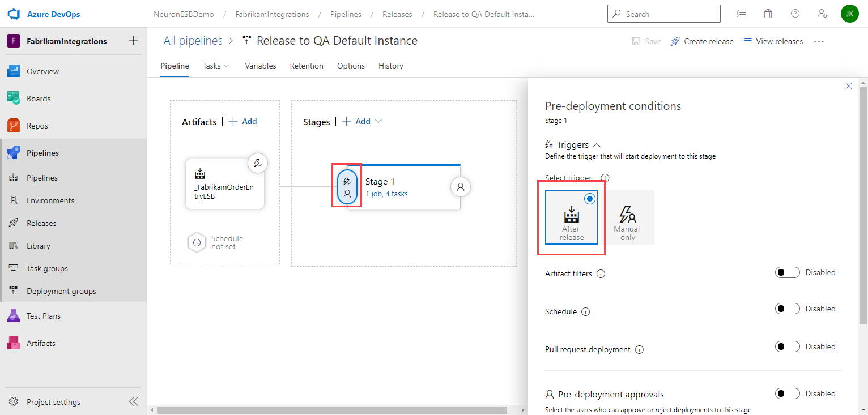This screenshot has height=415, width=868.
Task: Click the Save button
Action: point(647,41)
